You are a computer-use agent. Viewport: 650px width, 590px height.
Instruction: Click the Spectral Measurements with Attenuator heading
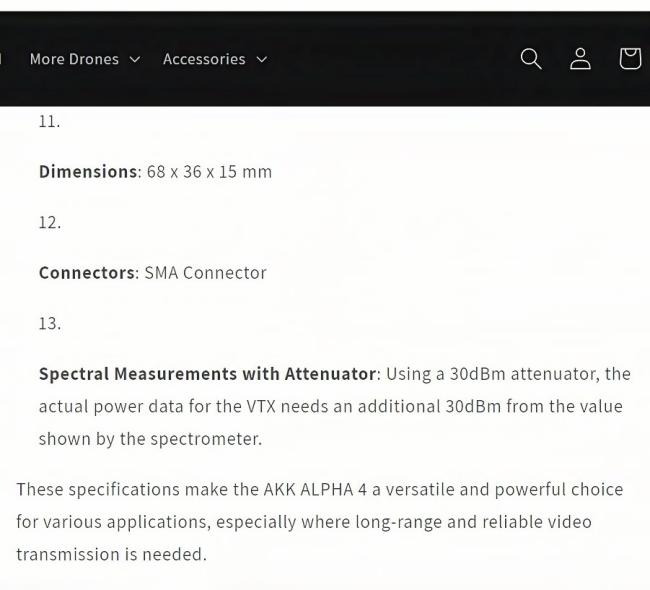tap(207, 374)
